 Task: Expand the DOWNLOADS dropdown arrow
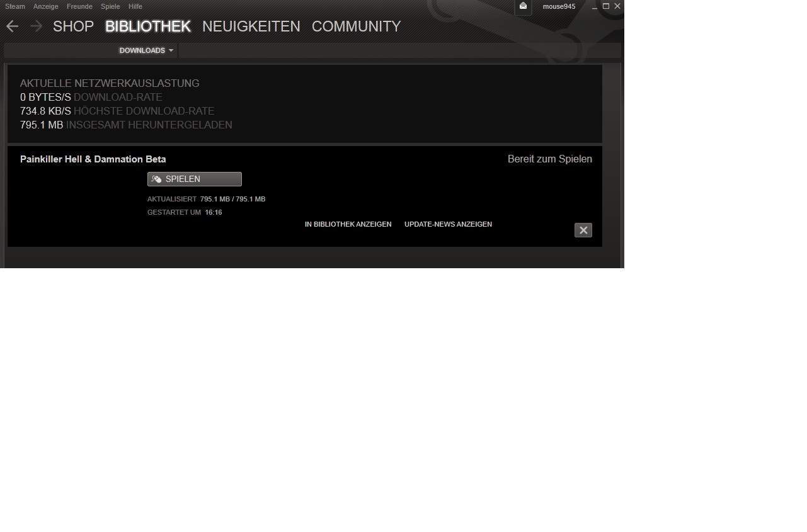(171, 50)
